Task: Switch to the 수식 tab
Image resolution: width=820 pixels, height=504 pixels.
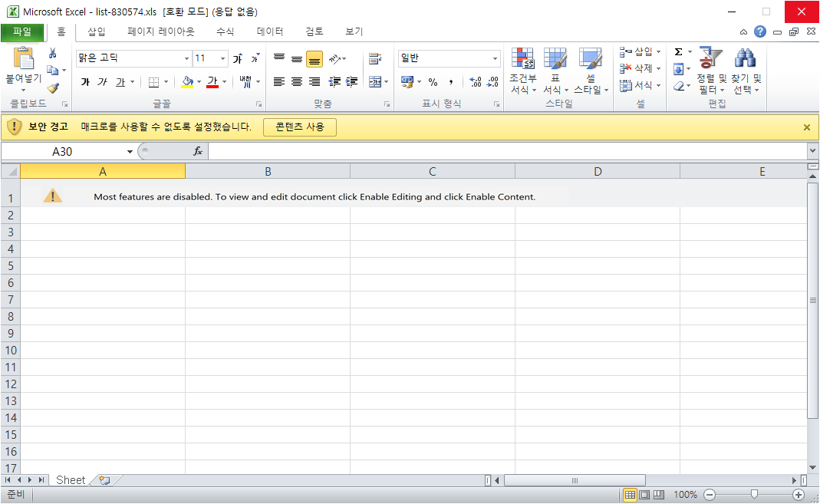Action: [x=226, y=32]
